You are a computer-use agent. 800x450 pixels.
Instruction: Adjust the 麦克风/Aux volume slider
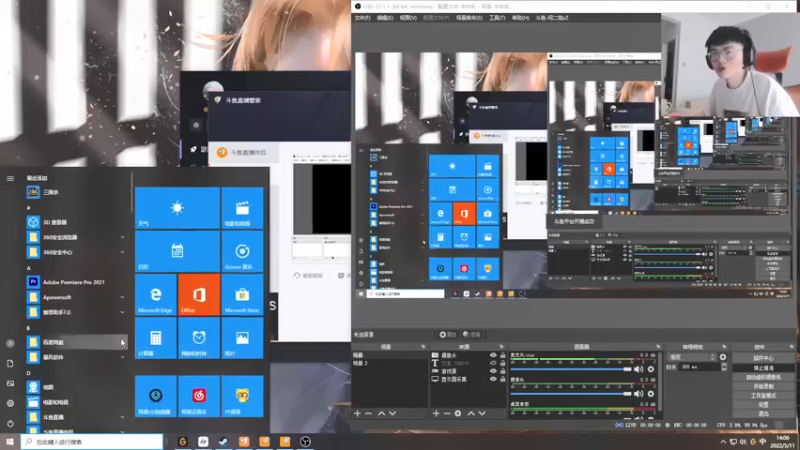pyautogui.click(x=571, y=369)
